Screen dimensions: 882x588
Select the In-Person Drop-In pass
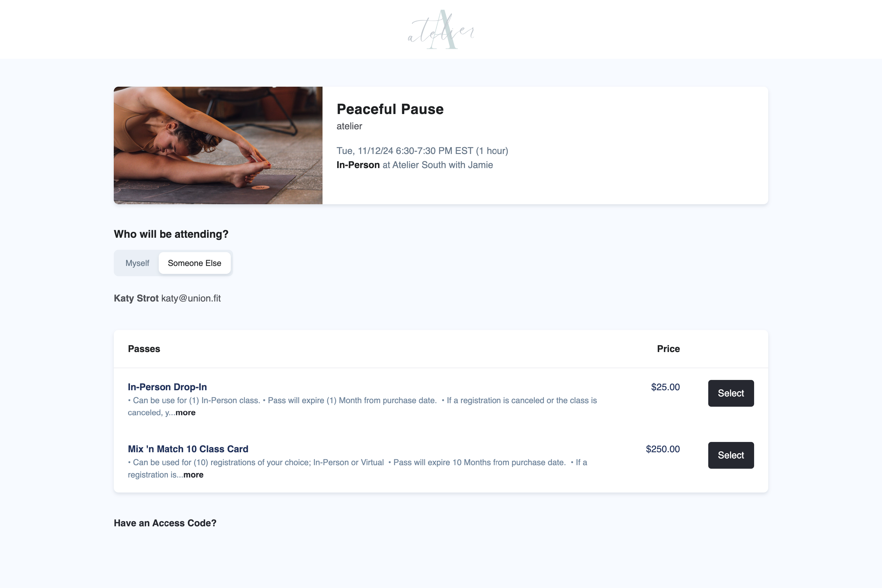click(731, 393)
